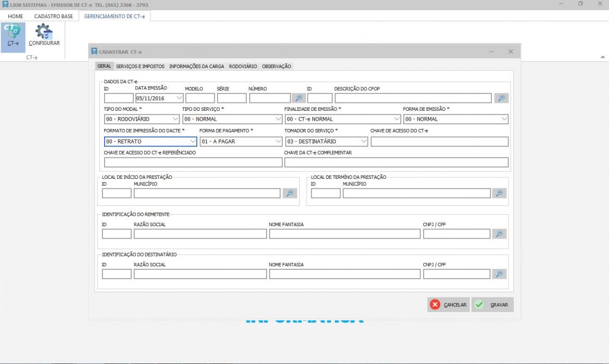609x364 pixels.
Task: Open the HOME ribbon tab
Action: (16, 16)
